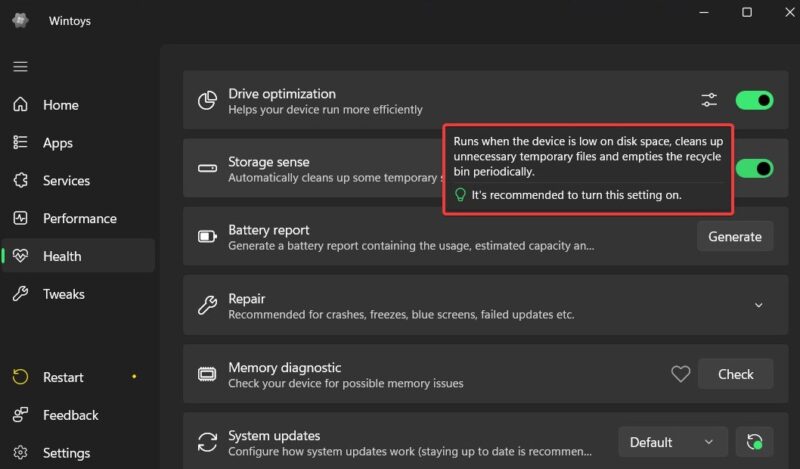Open the System updates Default dropdown
Image resolution: width=800 pixels, height=469 pixels.
point(672,442)
